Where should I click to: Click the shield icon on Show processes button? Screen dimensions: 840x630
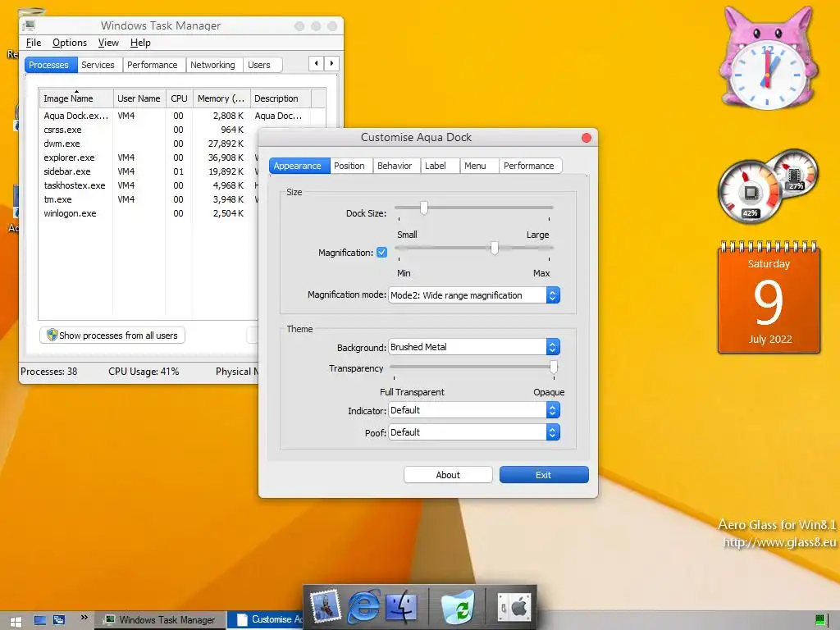[52, 335]
